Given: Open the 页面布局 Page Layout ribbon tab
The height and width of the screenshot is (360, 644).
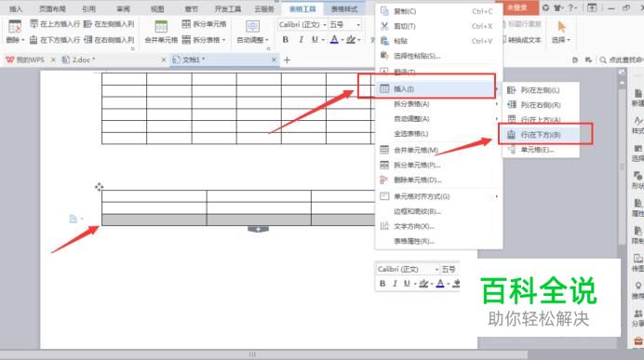Looking at the screenshot, I should pyautogui.click(x=52, y=8).
